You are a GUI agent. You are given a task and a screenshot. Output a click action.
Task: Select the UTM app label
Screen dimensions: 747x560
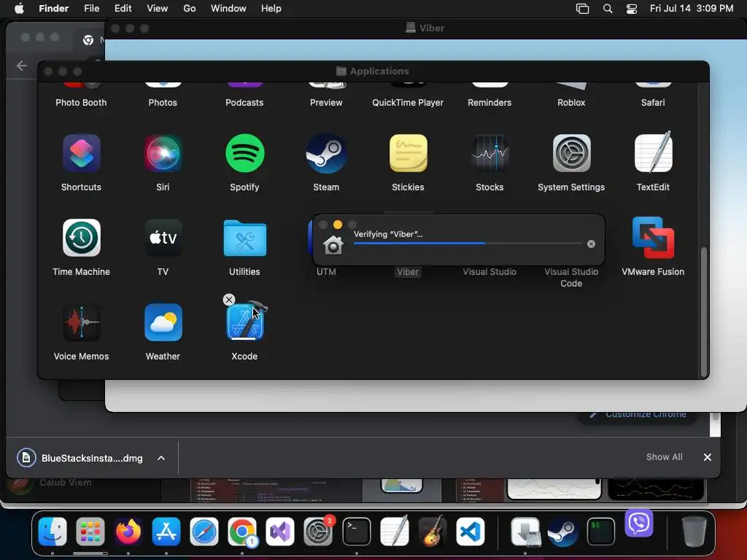tap(326, 272)
